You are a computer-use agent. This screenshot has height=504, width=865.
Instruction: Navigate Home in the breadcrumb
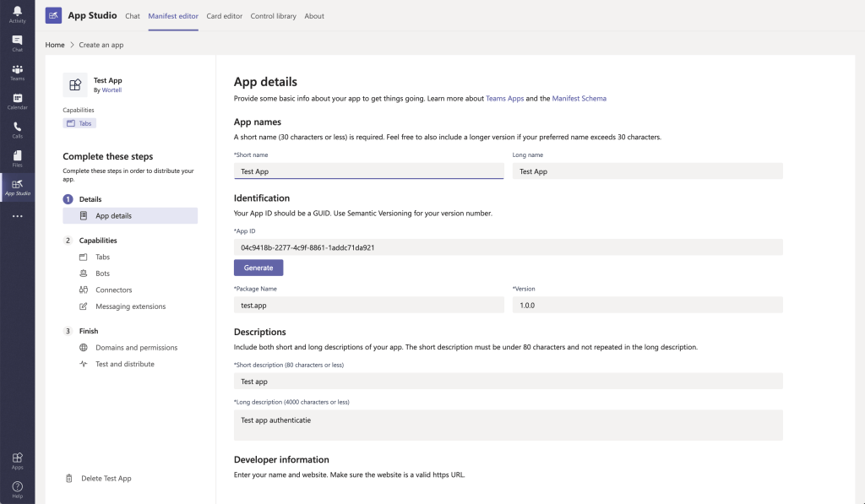point(55,45)
